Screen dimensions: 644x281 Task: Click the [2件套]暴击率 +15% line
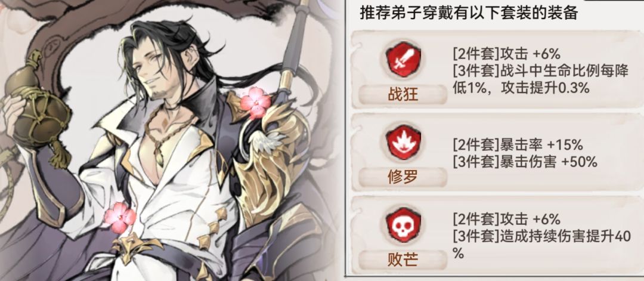coord(518,144)
